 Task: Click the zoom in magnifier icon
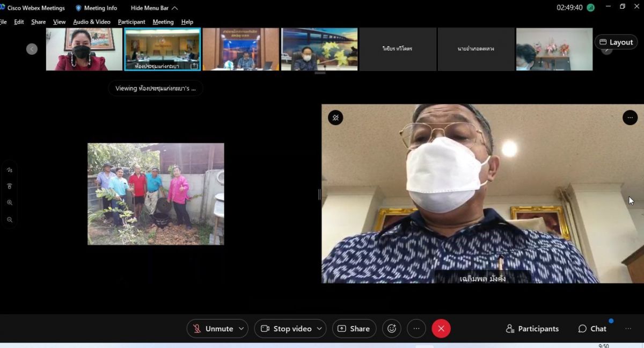click(10, 202)
